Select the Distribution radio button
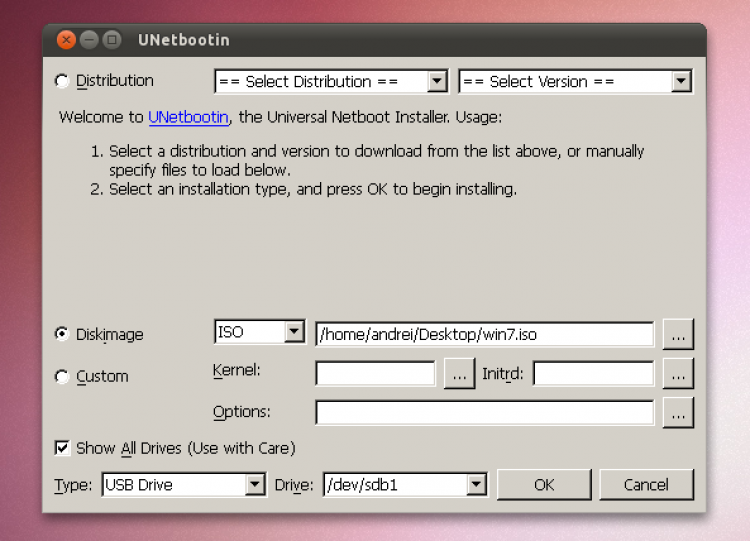 click(63, 81)
